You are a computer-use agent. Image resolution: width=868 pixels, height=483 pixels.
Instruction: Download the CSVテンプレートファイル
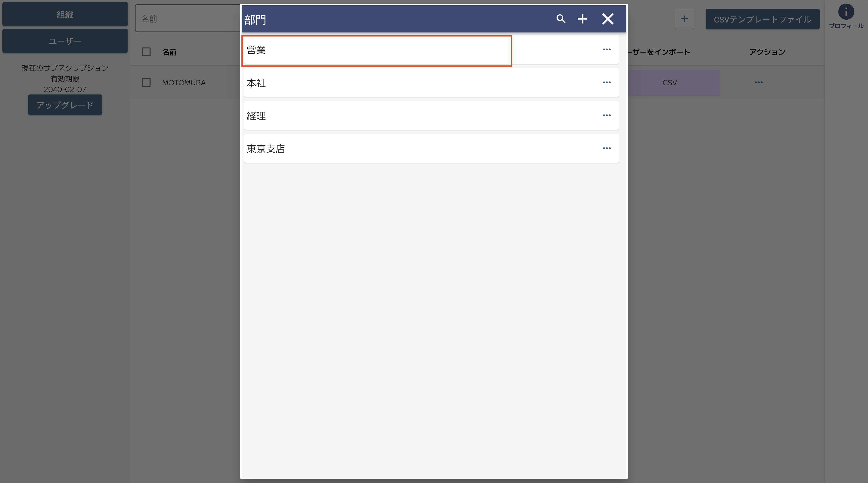point(762,19)
